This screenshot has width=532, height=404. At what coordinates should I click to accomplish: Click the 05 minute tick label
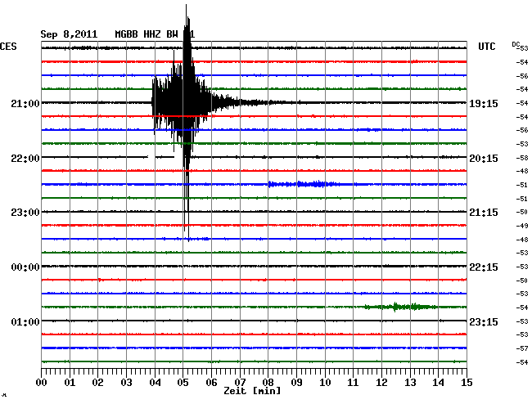point(183,383)
